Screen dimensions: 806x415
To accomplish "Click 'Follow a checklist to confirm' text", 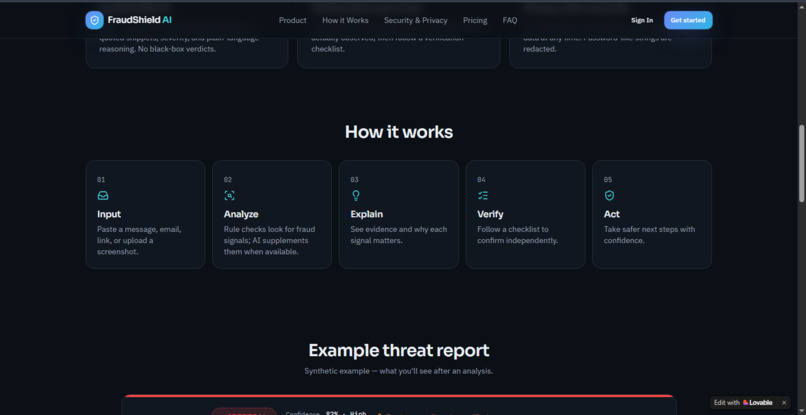I will 518,234.
